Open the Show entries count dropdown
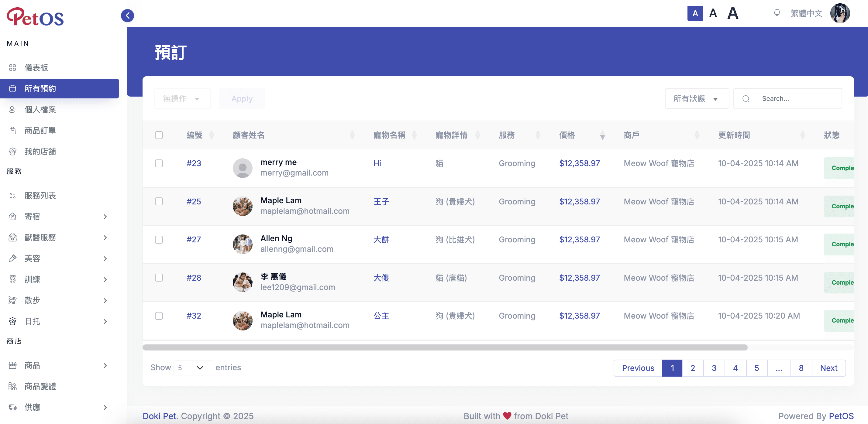 point(193,368)
